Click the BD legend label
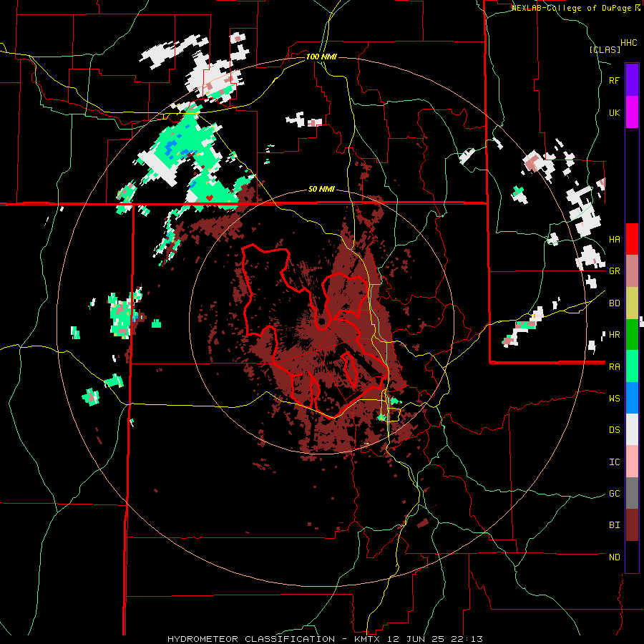The height and width of the screenshot is (644, 644). point(614,303)
